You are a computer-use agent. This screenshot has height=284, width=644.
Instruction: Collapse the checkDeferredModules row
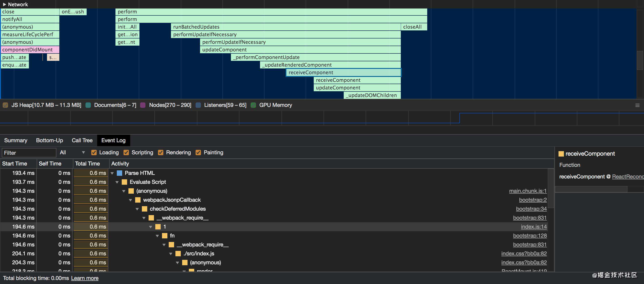(x=137, y=209)
